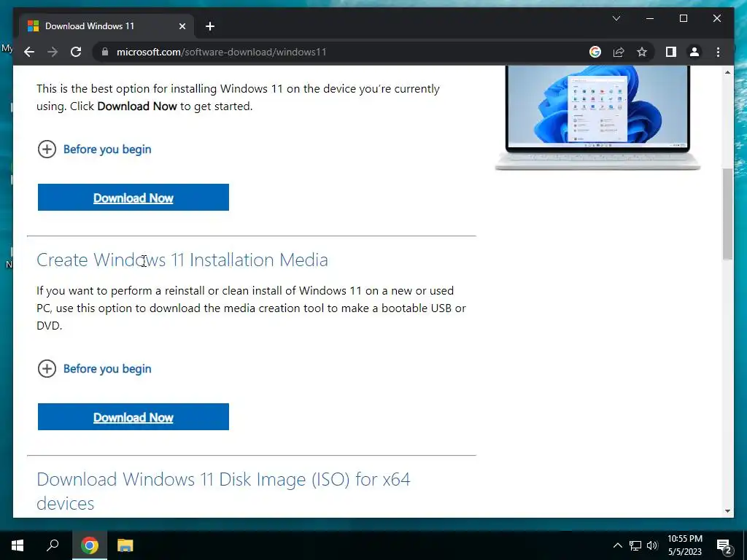Expand Before you begin under Installation Assistant

click(94, 149)
